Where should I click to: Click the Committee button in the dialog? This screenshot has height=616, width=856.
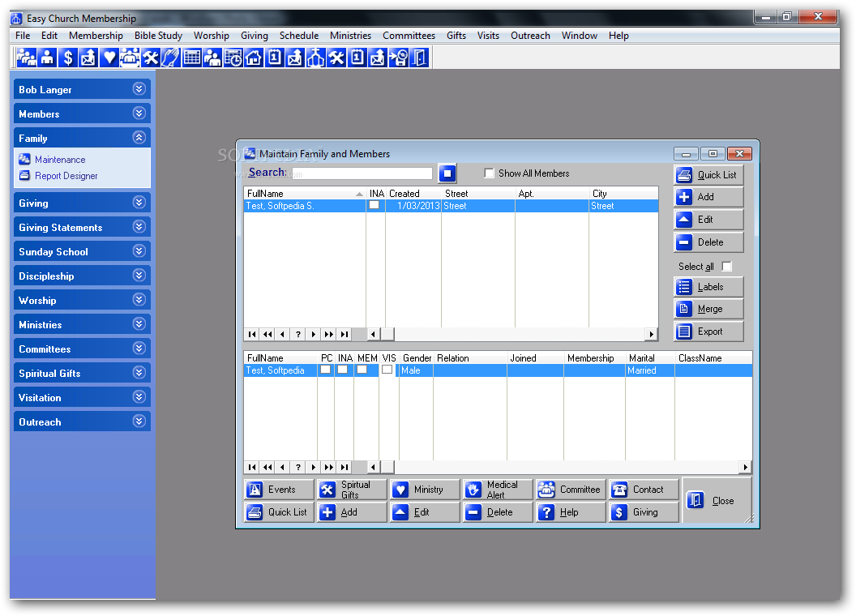(571, 490)
